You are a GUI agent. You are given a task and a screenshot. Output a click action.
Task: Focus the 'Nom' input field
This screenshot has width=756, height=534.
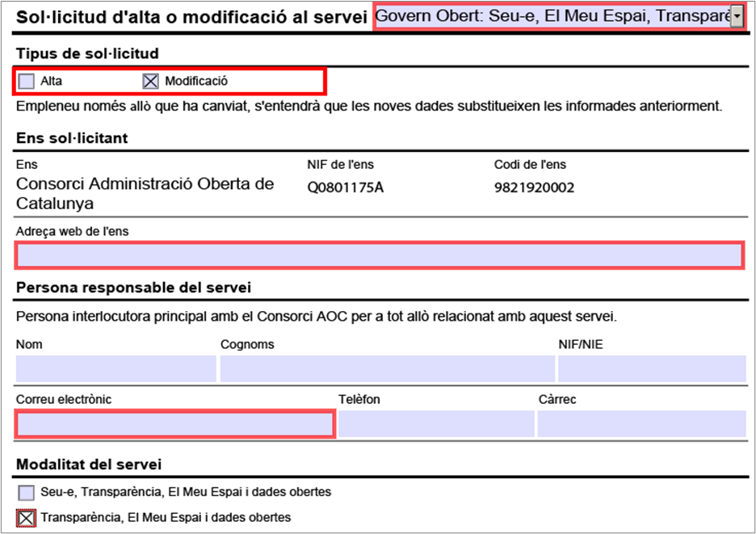(x=115, y=368)
